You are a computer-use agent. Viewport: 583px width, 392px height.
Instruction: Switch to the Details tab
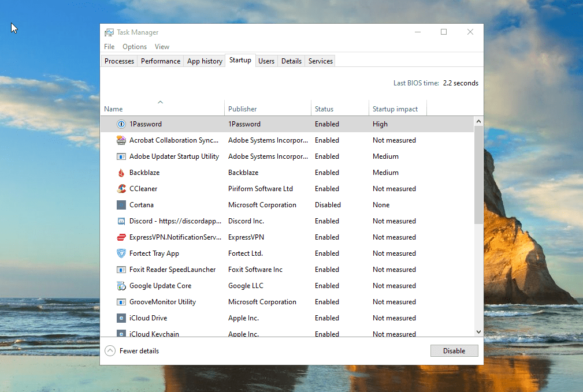pyautogui.click(x=291, y=61)
